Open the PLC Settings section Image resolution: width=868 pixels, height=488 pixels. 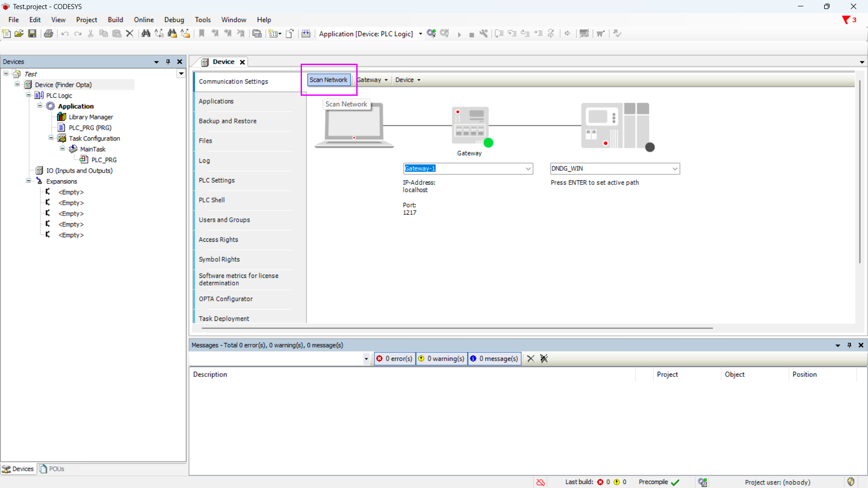click(217, 180)
